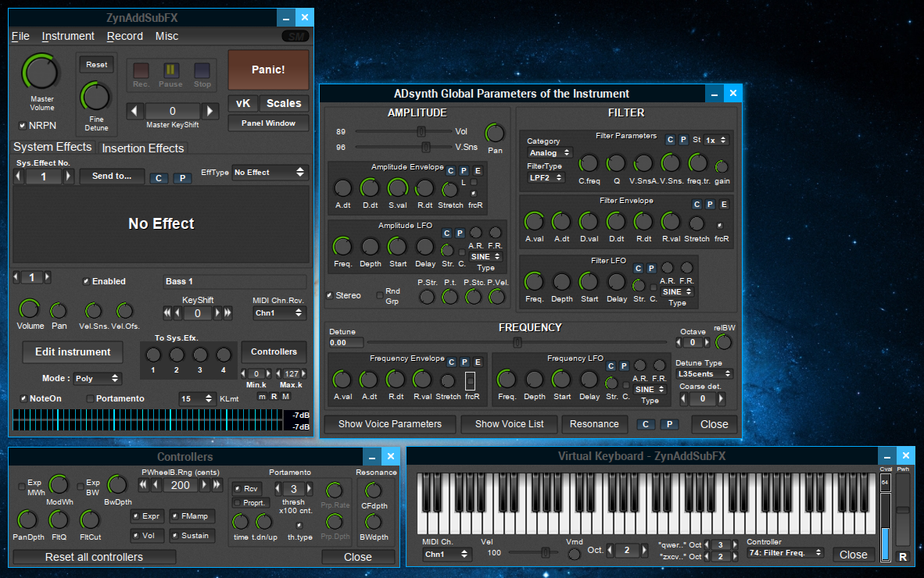Click the Vel.Sns. knob in main window
924x578 pixels.
[93, 310]
